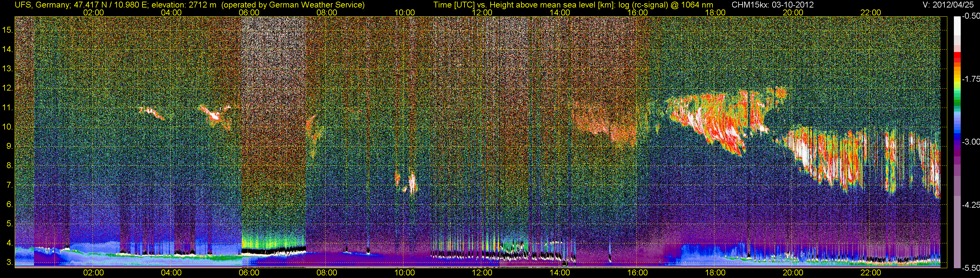The height and width of the screenshot is (278, 980).
Task: Click the '10:00' label on top time axis
Action: 404,12
